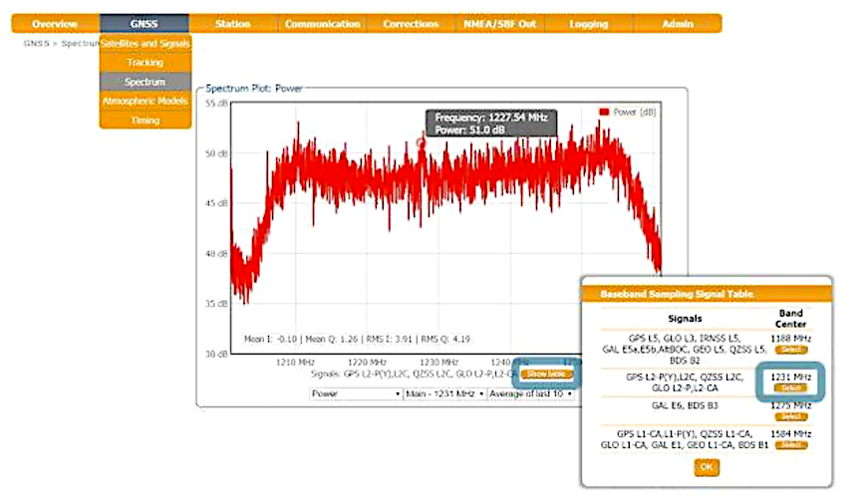Expand the Power plot type dropdown
Image resolution: width=861 pixels, height=504 pixels.
[354, 393]
